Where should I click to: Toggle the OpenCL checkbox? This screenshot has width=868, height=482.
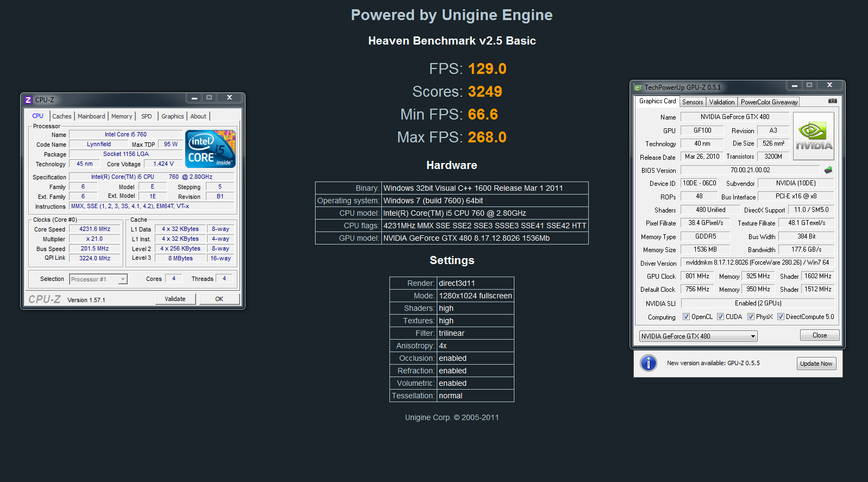[686, 317]
